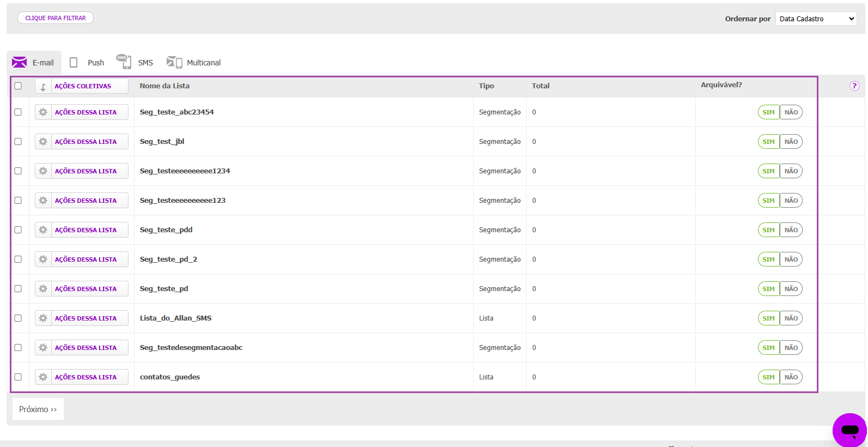The width and height of the screenshot is (868, 447).
Task: Open Ações Coletivas dropdown menu
Action: click(82, 86)
